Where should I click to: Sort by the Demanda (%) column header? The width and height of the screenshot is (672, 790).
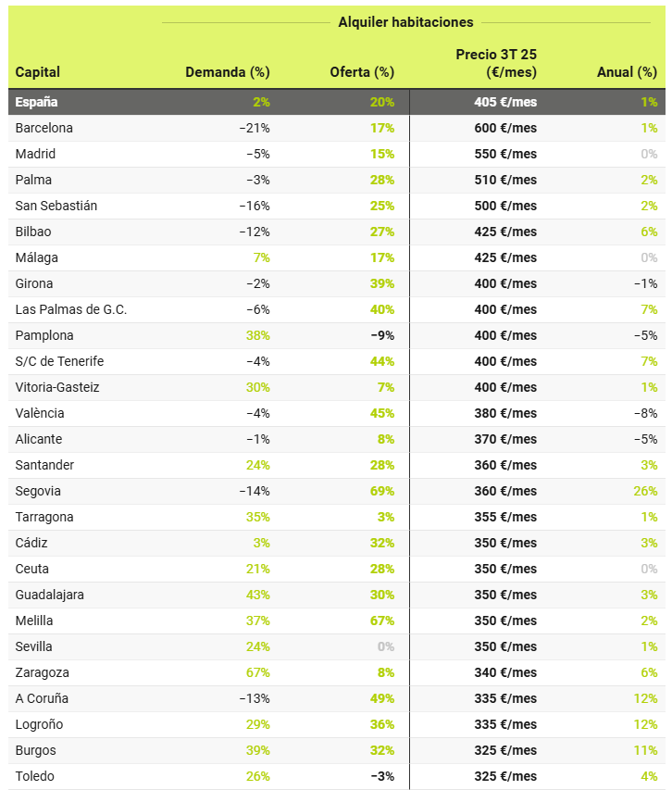coord(227,72)
